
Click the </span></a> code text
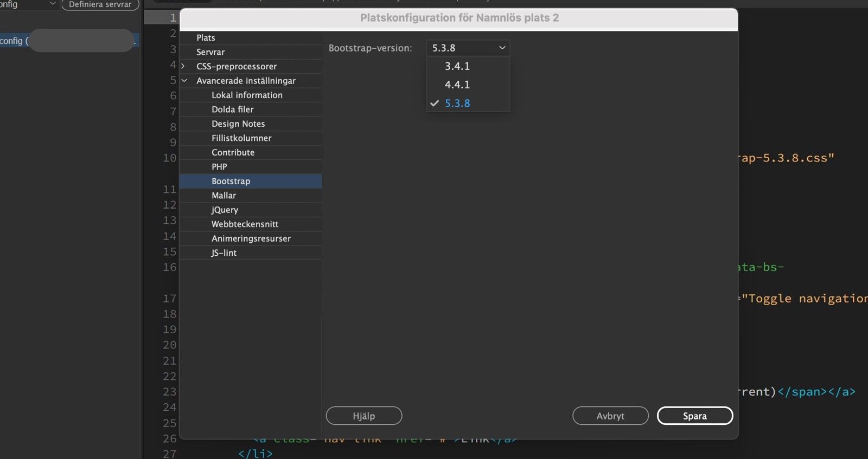816,391
